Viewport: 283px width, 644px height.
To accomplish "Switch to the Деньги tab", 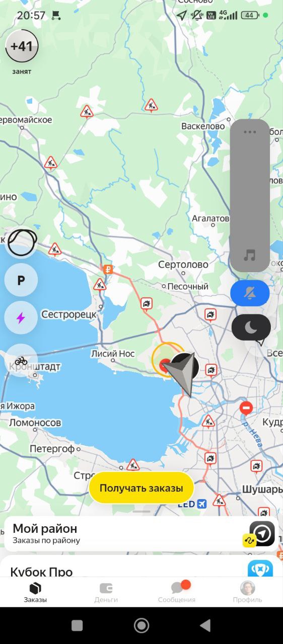I will tap(106, 592).
